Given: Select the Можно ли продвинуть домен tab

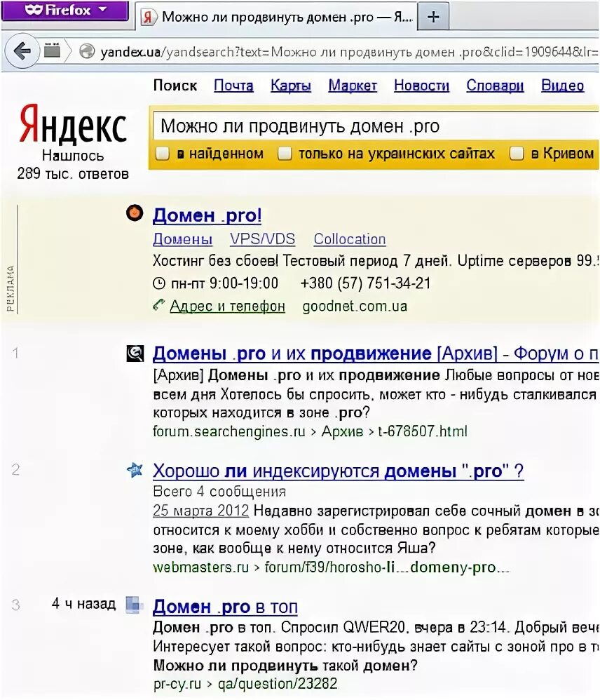Looking at the screenshot, I should point(276,17).
